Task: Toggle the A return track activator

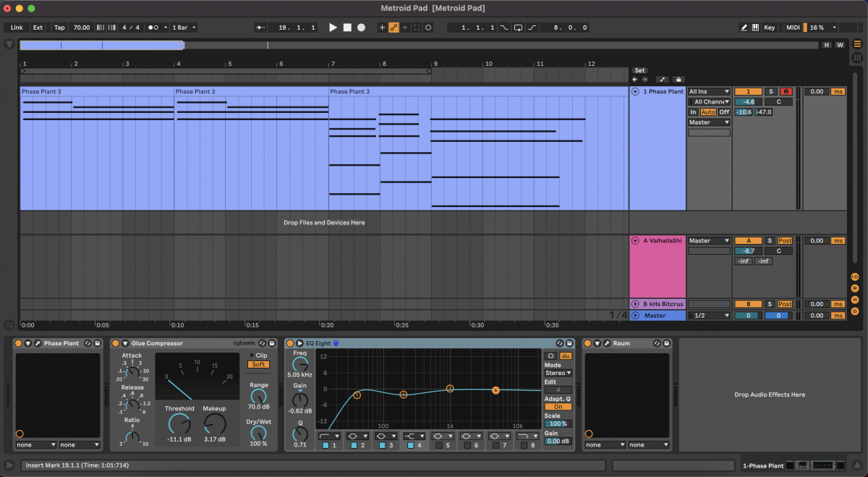Action: (748, 241)
